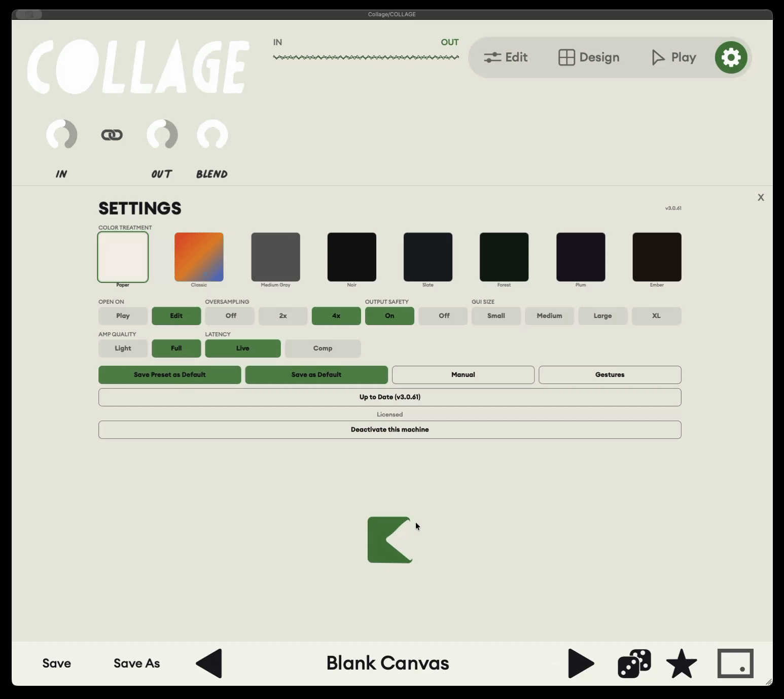This screenshot has height=699, width=784.
Task: Select the Slate color treatment
Action: pyautogui.click(x=428, y=257)
